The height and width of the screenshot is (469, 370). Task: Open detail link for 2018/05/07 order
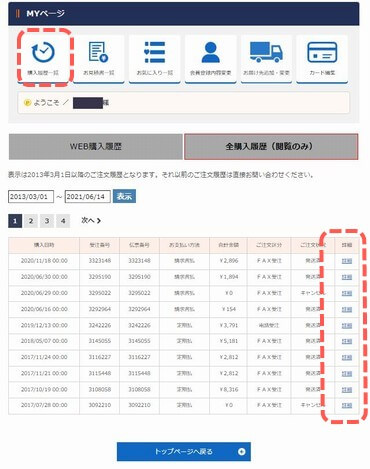[x=347, y=341]
